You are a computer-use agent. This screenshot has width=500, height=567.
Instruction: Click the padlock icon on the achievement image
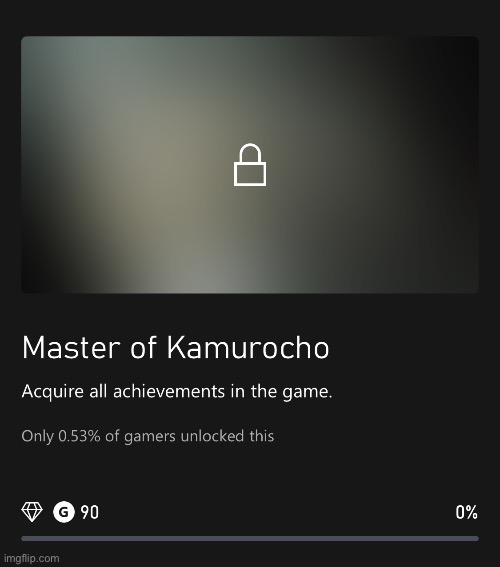point(250,165)
